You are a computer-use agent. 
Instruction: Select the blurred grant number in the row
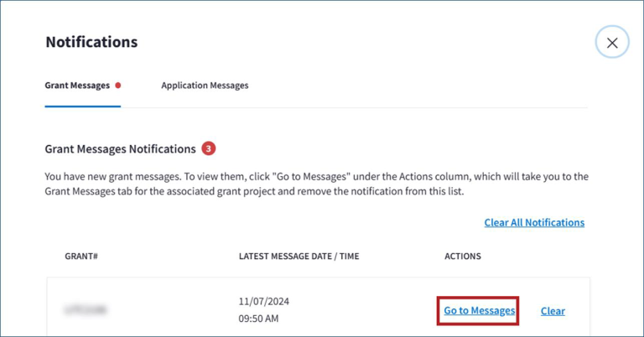(86, 310)
